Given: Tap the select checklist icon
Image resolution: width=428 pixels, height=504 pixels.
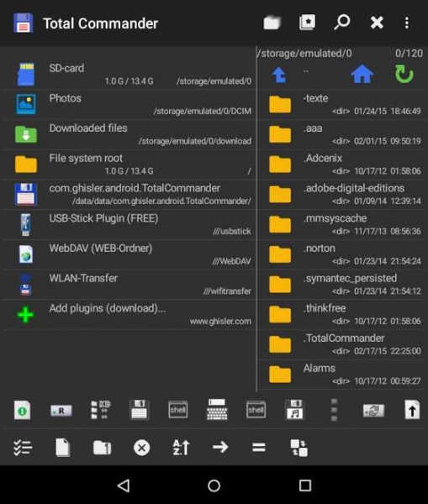Looking at the screenshot, I should [23, 448].
